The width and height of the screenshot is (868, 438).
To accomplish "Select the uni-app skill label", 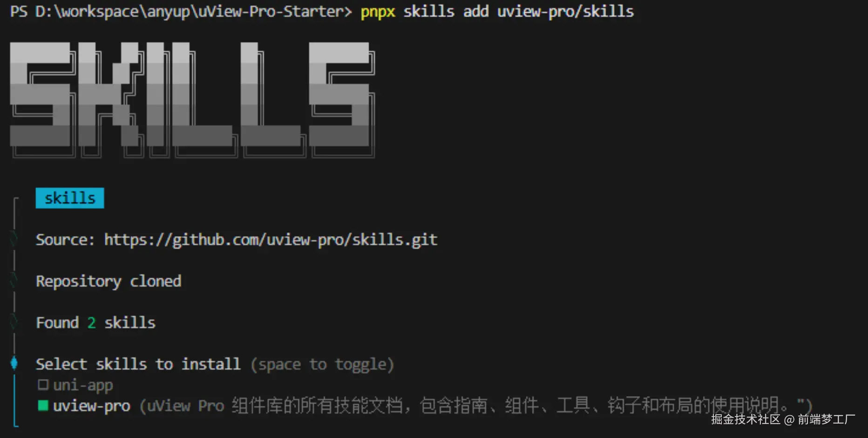I will [x=83, y=385].
